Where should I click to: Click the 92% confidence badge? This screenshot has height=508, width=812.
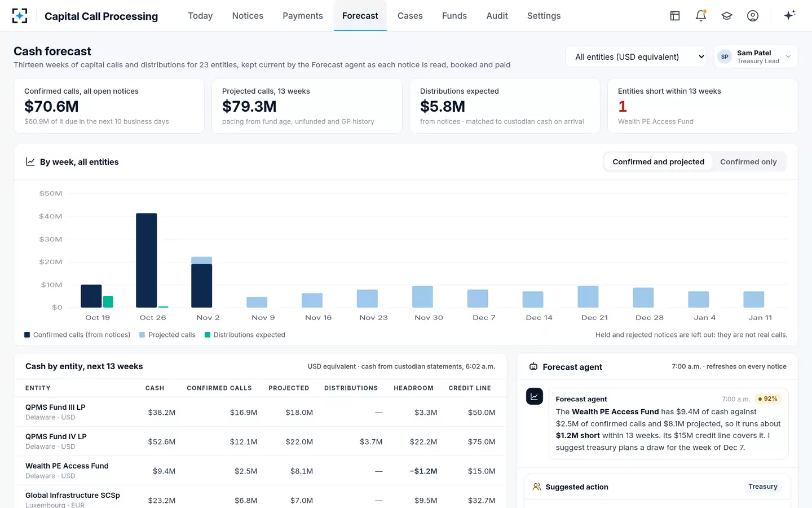767,398
